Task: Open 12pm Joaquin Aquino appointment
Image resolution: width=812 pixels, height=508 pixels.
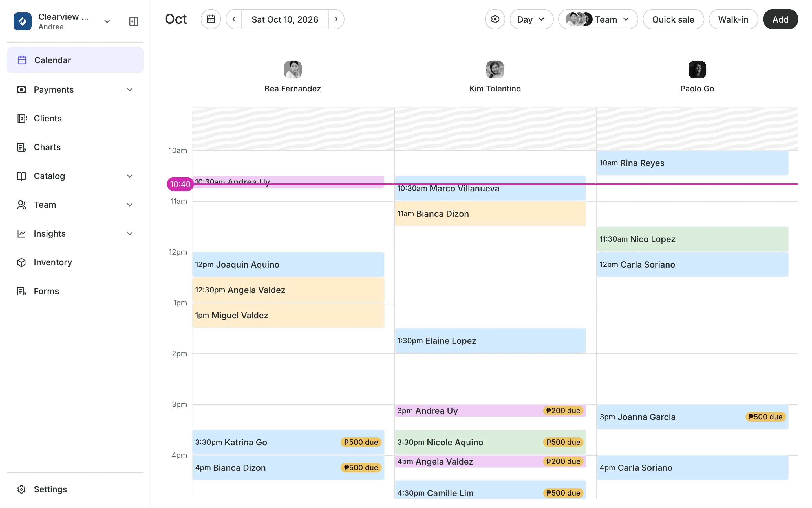Action: coord(288,265)
